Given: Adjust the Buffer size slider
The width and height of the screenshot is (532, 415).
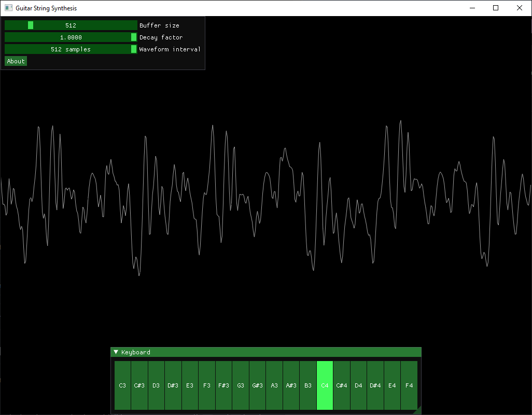Looking at the screenshot, I should (x=70, y=25).
